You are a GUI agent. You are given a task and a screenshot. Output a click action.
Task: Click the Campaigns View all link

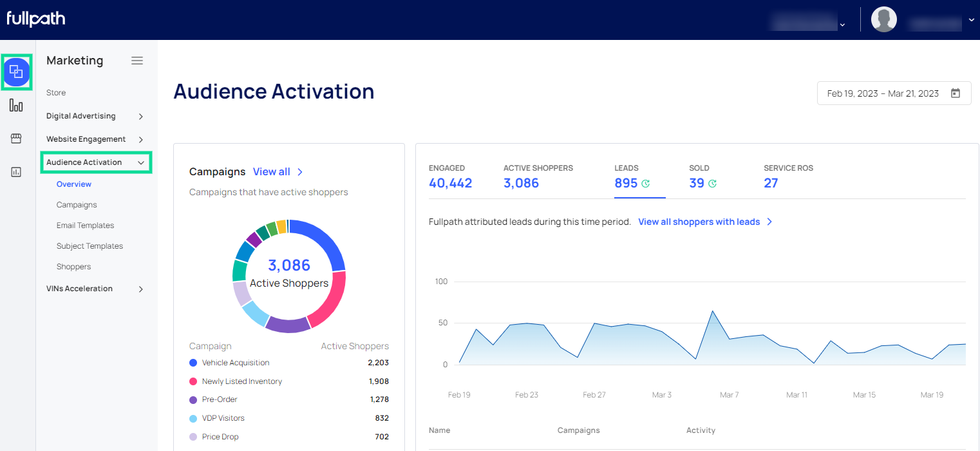click(278, 172)
